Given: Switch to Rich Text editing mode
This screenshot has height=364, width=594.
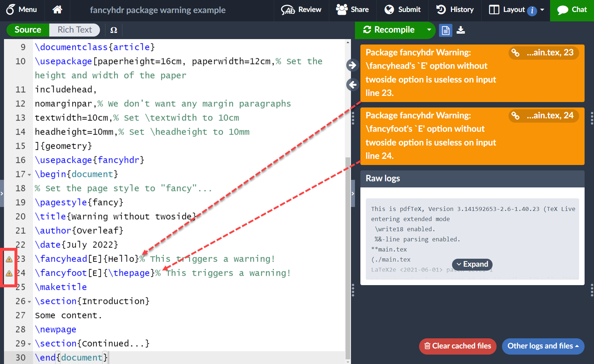Looking at the screenshot, I should pos(74,30).
